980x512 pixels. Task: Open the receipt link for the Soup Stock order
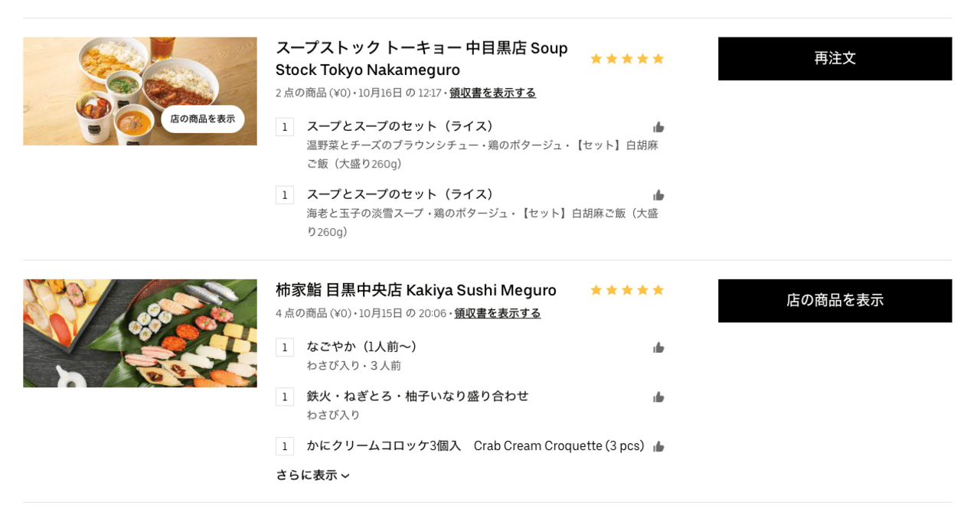click(x=492, y=93)
